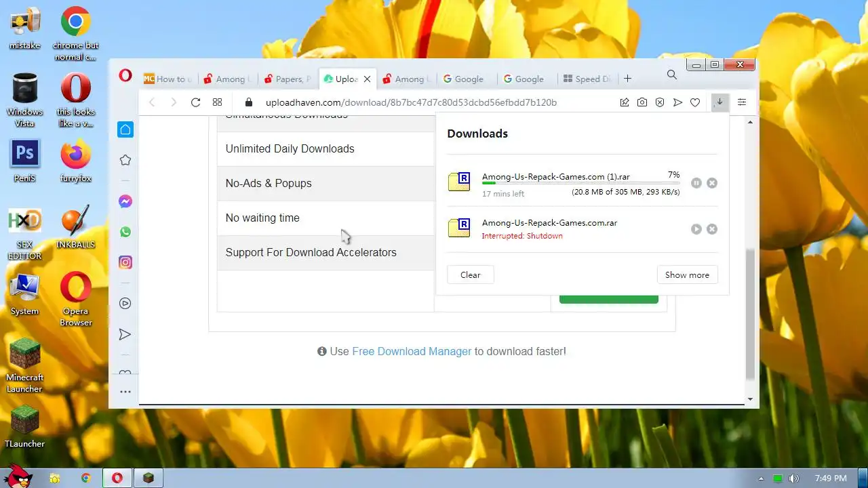
Task: Click the green download button under the popup
Action: pos(608,299)
